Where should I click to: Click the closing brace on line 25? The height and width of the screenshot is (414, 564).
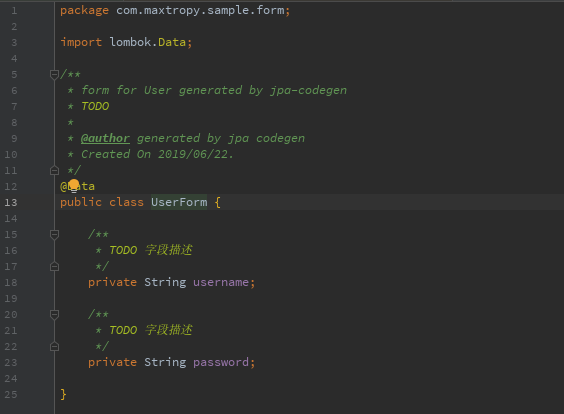pyautogui.click(x=63, y=394)
